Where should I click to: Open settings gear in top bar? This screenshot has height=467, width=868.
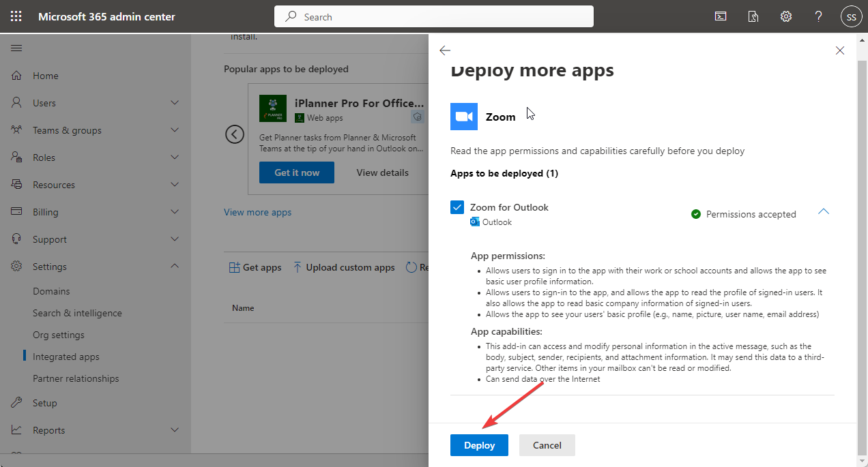(786, 16)
